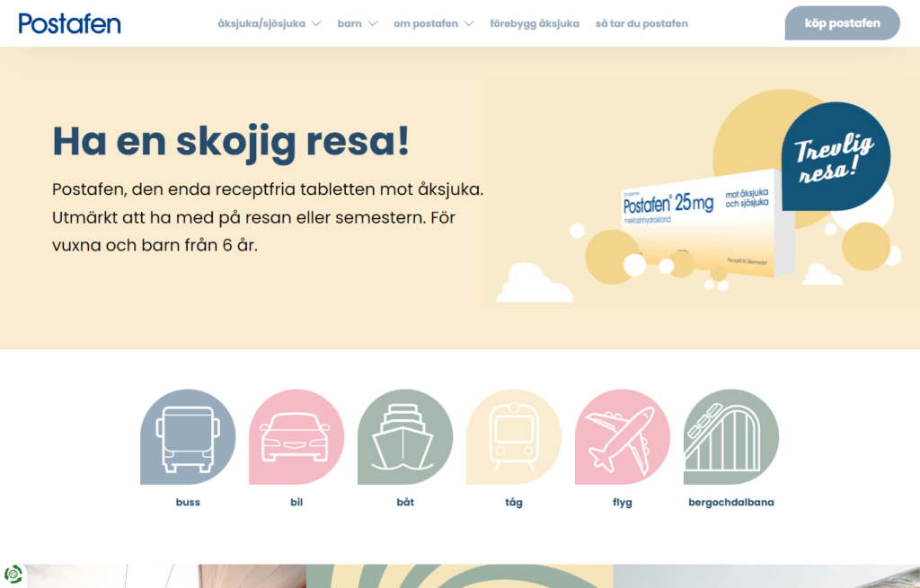Click the Ha en skojig resa heading

click(231, 141)
